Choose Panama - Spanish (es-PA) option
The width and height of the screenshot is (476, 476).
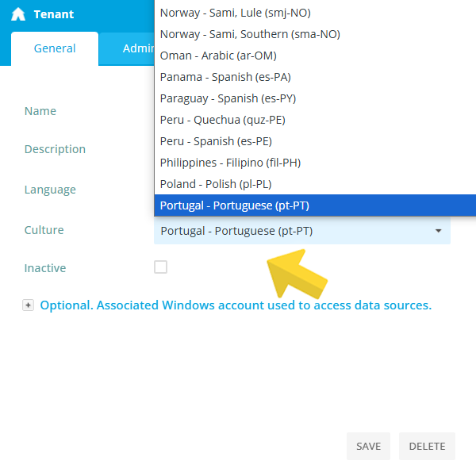(x=315, y=77)
